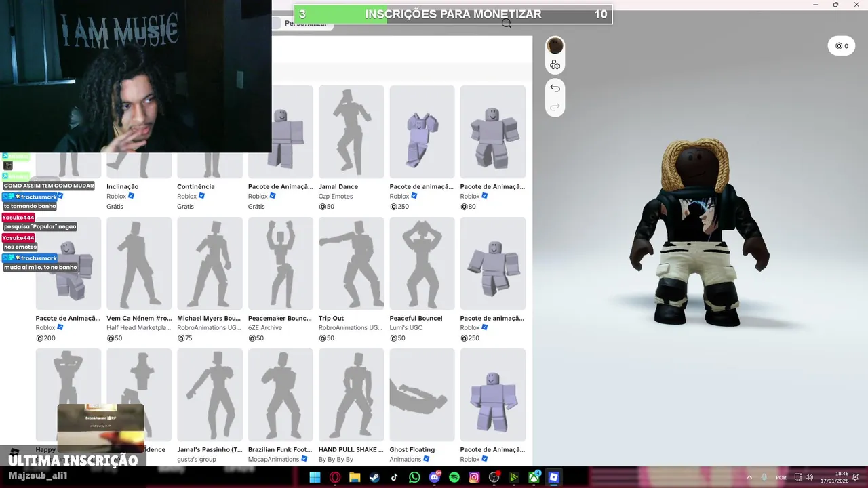Click the Inclinação emote title
868x488 pixels.
point(122,186)
